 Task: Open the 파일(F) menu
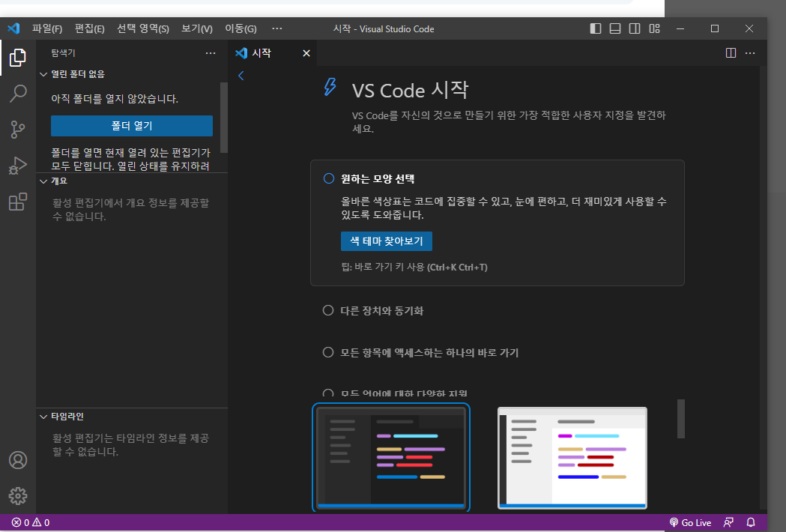point(47,28)
